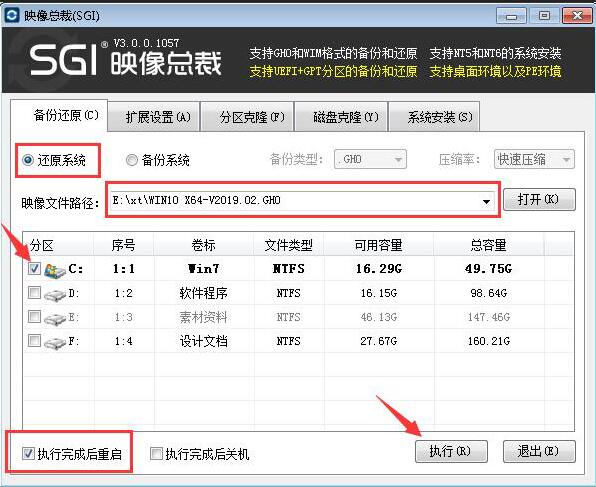Screen dimensions: 596x487
Task: Click the SGI app icon in title bar
Action: coord(12,16)
